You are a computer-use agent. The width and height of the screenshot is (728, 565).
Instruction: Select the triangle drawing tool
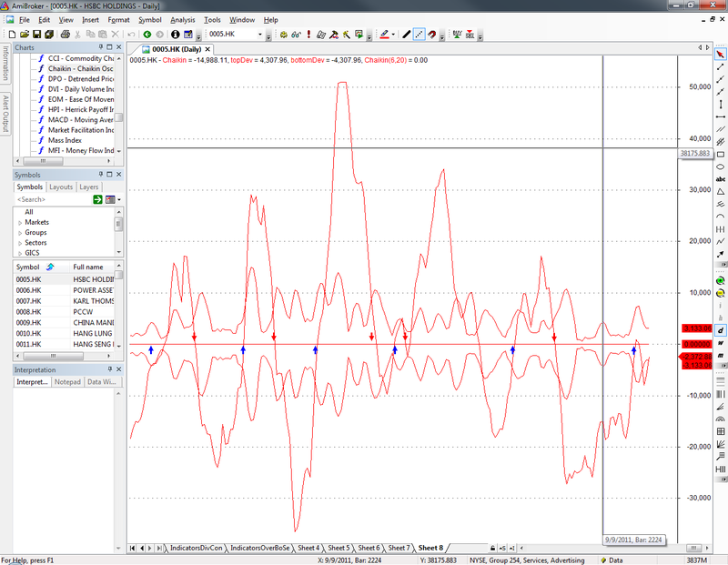click(720, 192)
